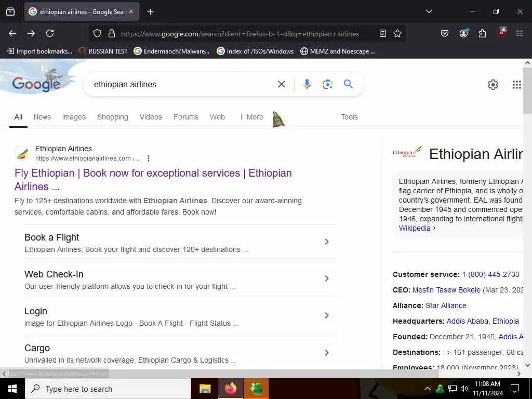Click Windows taskbar search box

[108, 389]
